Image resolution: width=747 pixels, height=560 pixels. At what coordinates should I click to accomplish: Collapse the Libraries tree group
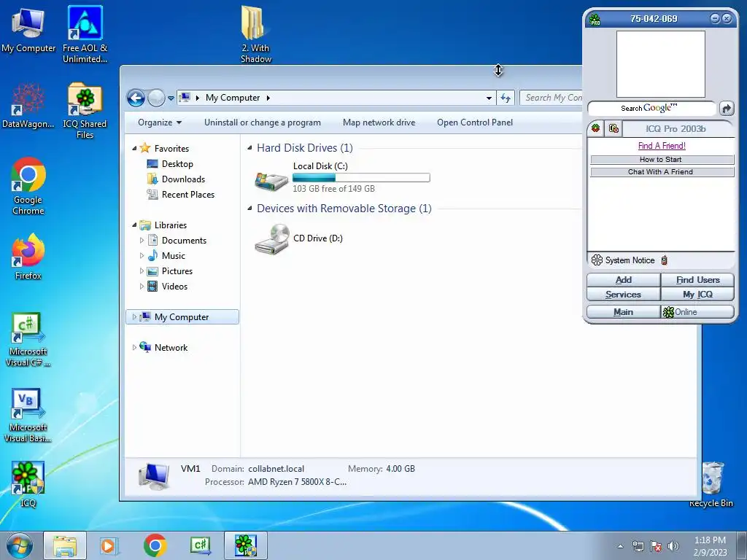click(134, 225)
